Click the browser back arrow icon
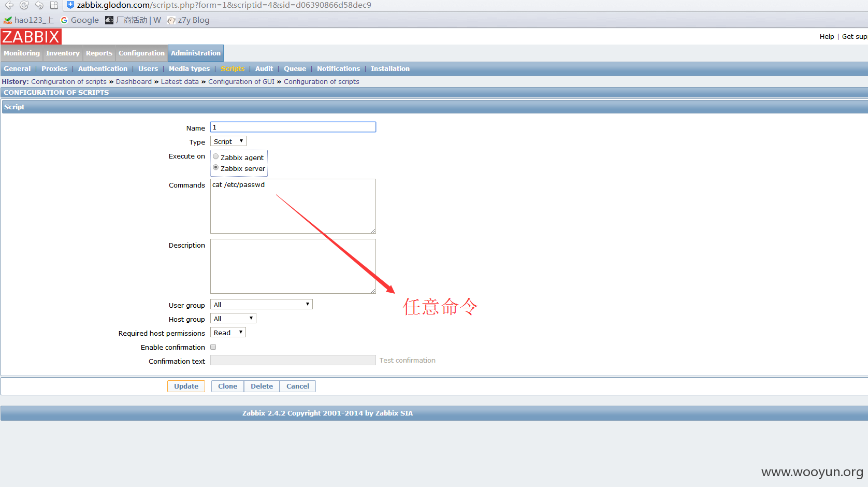Viewport: 868px width, 487px height. (x=9, y=5)
